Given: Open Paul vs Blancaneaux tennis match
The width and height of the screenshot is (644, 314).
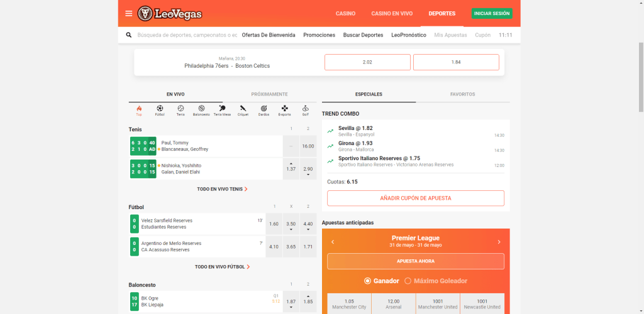Looking at the screenshot, I should click(206, 146).
